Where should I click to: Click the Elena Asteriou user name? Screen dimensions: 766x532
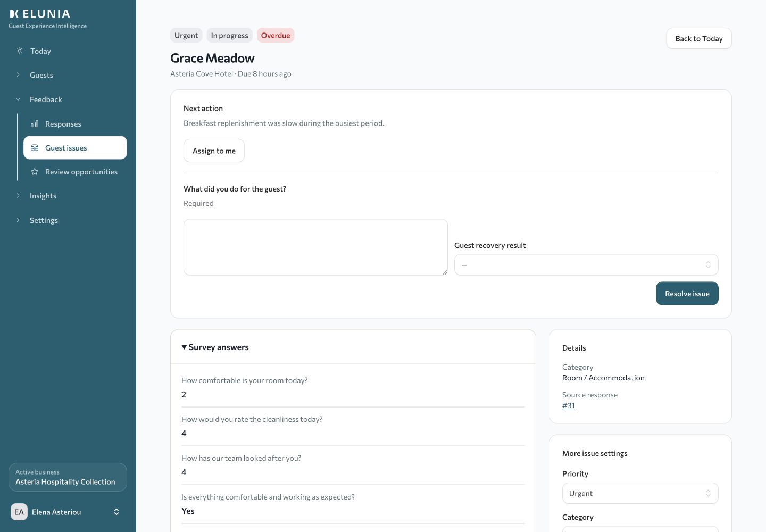click(x=56, y=512)
